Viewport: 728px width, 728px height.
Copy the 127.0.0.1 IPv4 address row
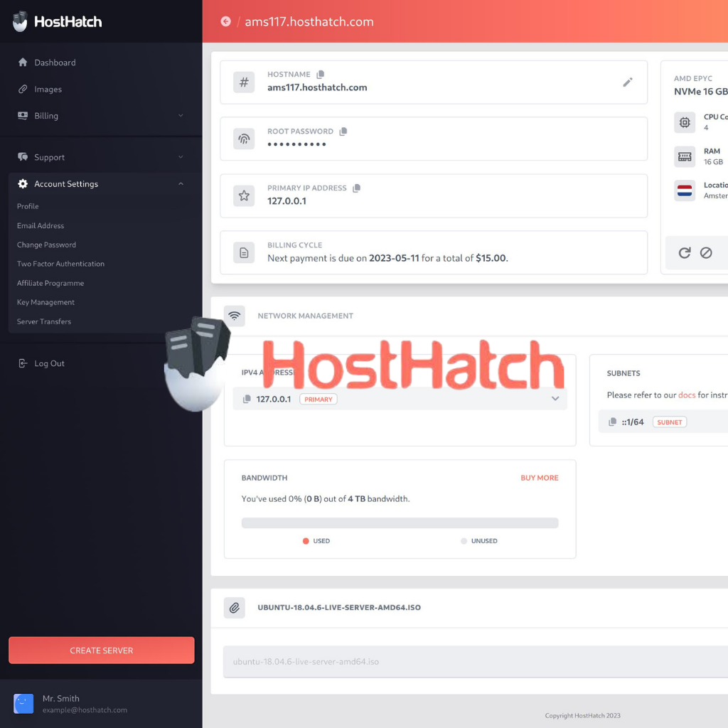247,399
